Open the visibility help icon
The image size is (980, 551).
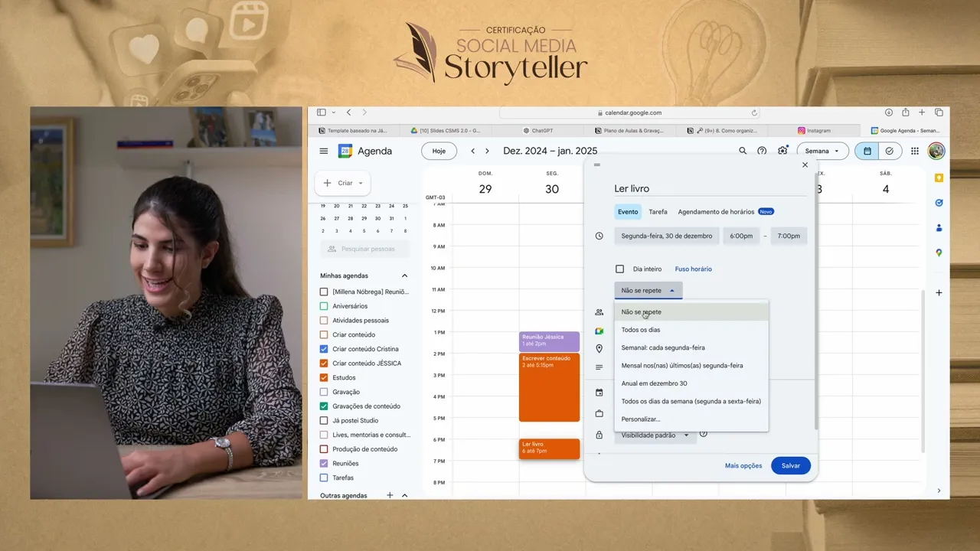tap(704, 434)
